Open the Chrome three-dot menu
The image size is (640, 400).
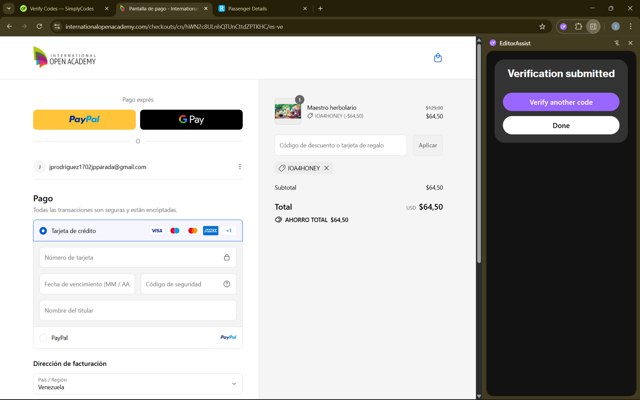pos(631,27)
